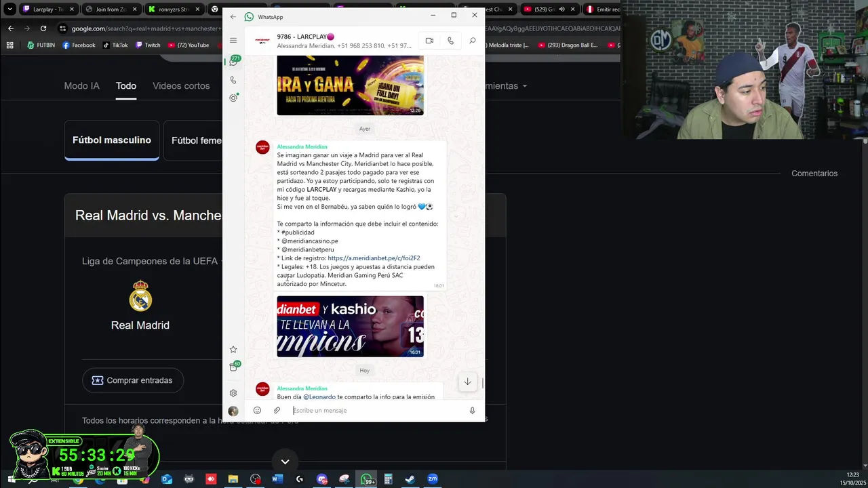Open Steam from the taskbar
The width and height of the screenshot is (868, 488).
click(410, 479)
